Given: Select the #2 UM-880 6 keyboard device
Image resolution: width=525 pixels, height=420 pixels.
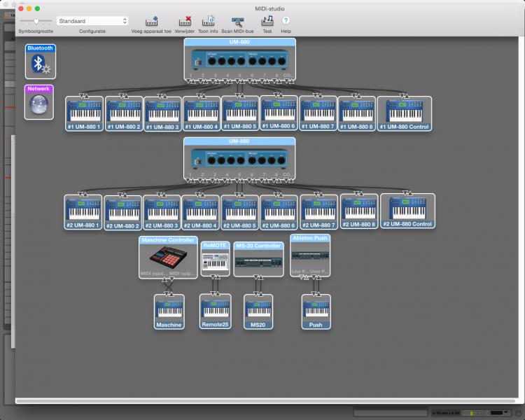Looking at the screenshot, I should 279,213.
